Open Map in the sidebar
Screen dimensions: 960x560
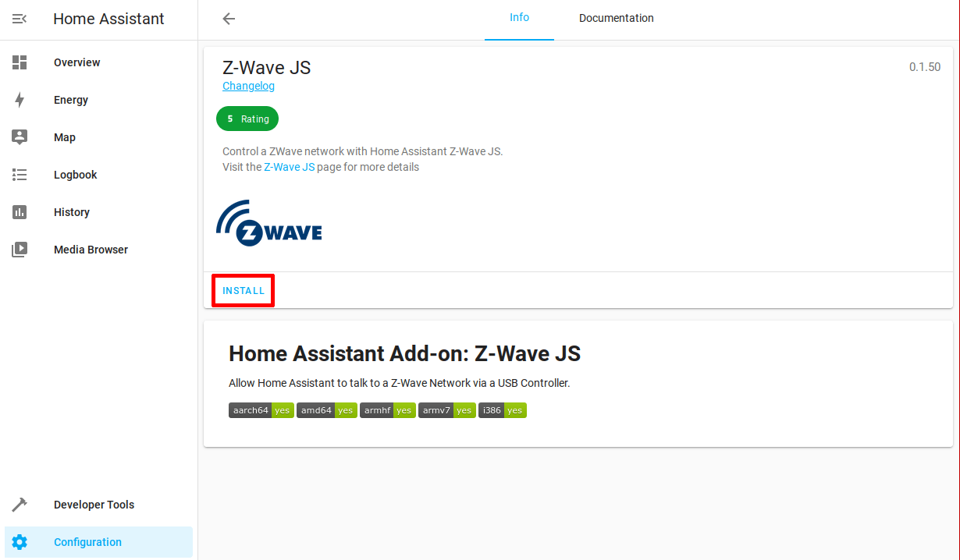tap(98, 137)
